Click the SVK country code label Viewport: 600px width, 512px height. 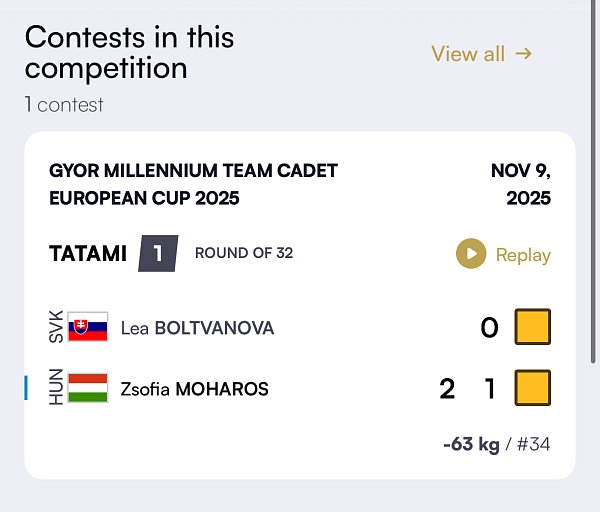(x=56, y=328)
